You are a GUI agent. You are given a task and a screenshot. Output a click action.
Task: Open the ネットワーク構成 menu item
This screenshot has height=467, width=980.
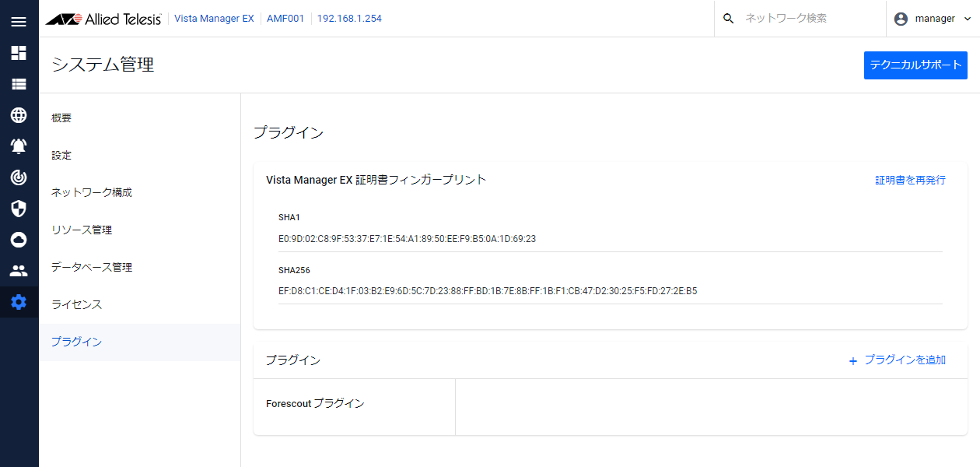coord(140,193)
